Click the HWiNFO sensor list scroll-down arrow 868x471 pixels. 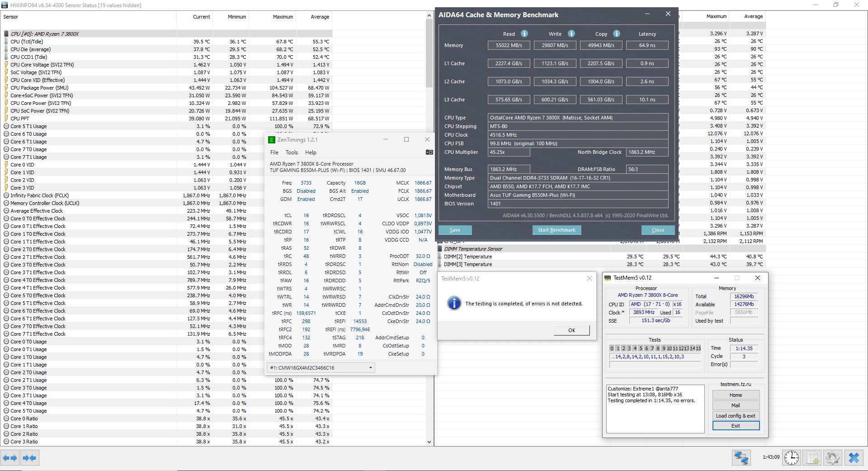[x=429, y=442]
